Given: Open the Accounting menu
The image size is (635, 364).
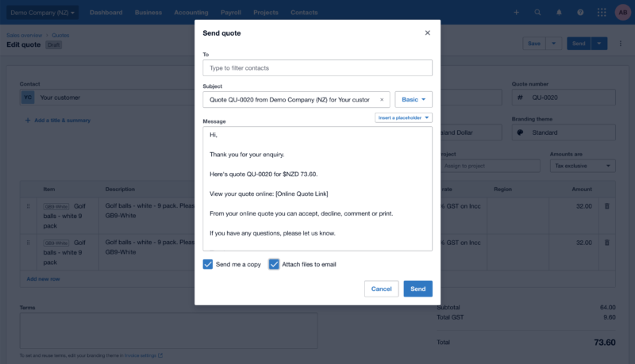Looking at the screenshot, I should point(191,13).
